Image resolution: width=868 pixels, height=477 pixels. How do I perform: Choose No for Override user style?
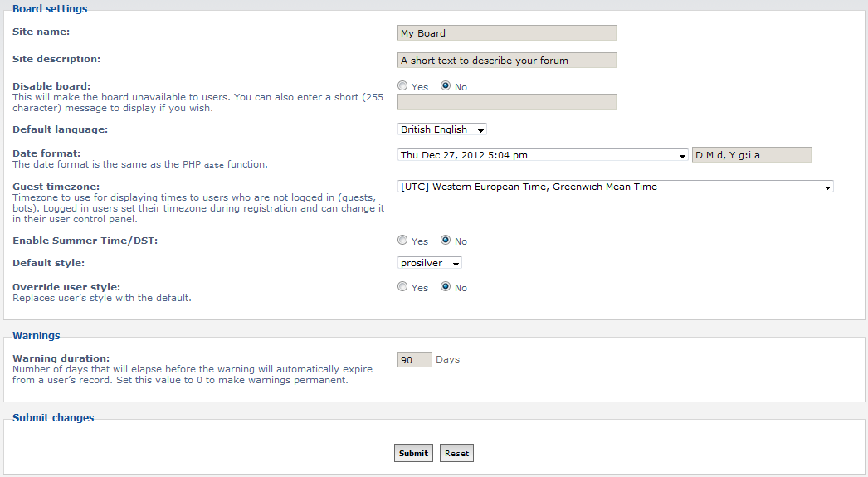click(x=446, y=287)
